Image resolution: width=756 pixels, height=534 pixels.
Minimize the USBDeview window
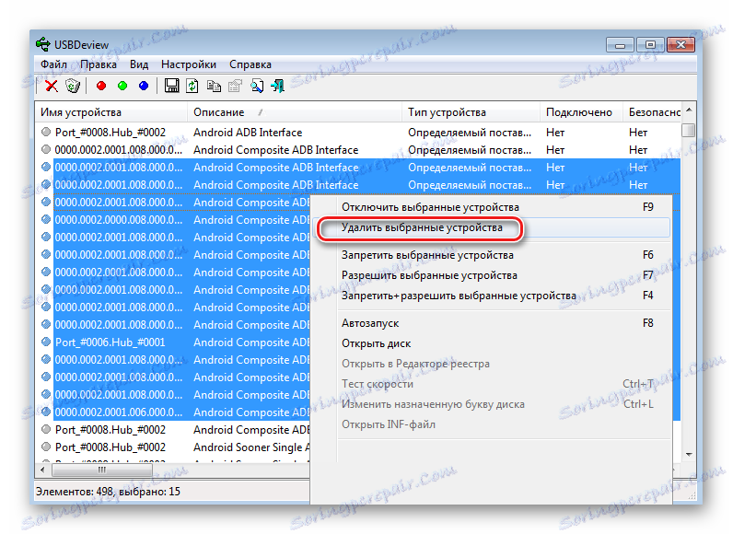[x=620, y=45]
